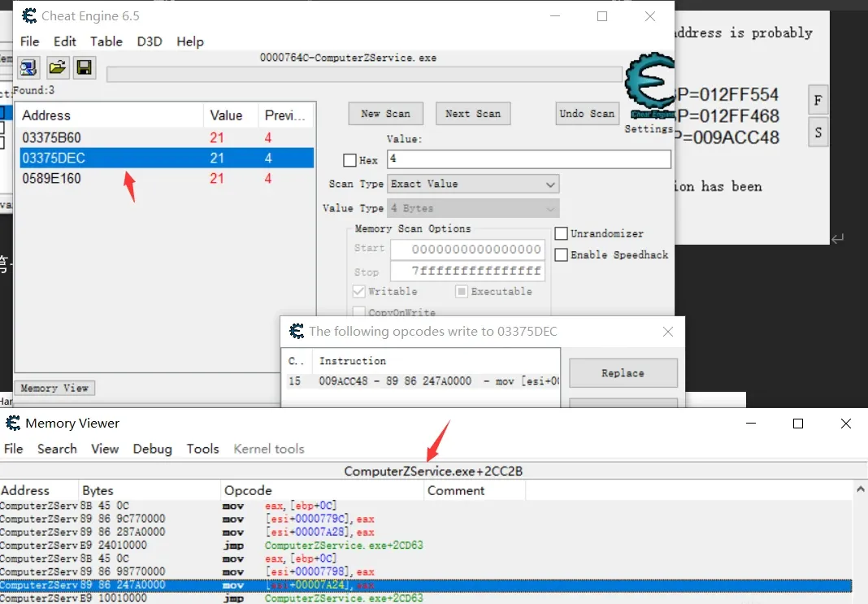This screenshot has width=868, height=604.
Task: Close the opcodes write to 03375DEC dialog
Action: (x=668, y=332)
